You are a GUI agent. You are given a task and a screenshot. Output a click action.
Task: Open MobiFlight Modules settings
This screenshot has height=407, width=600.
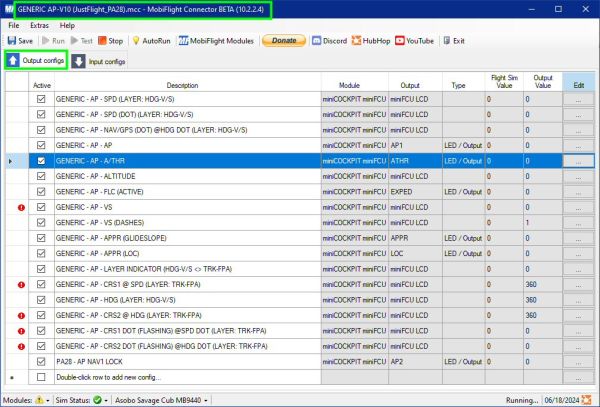[216, 41]
